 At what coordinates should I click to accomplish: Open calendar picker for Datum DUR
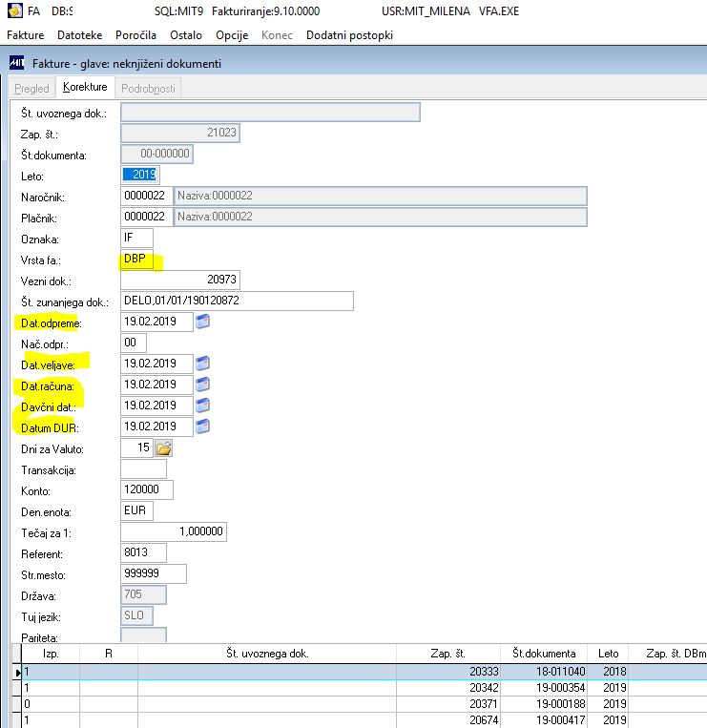point(202,426)
